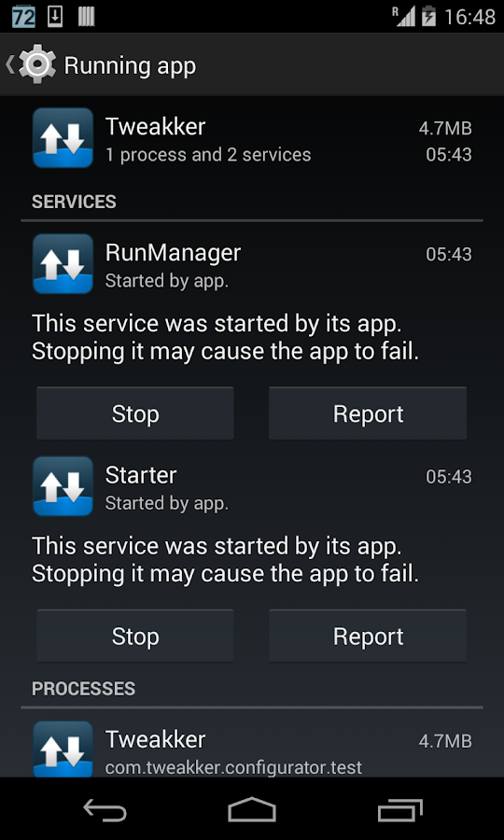Report the RunManager service
This screenshot has height=840, width=504.
tap(368, 413)
